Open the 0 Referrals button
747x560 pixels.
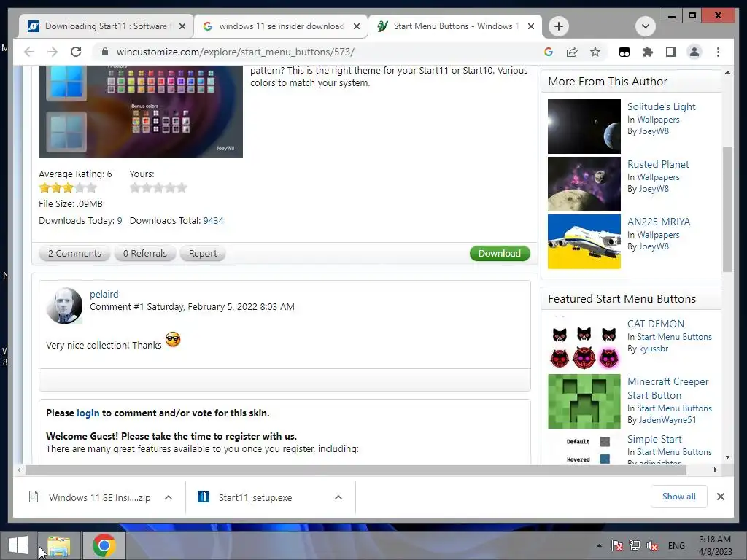[x=145, y=253]
